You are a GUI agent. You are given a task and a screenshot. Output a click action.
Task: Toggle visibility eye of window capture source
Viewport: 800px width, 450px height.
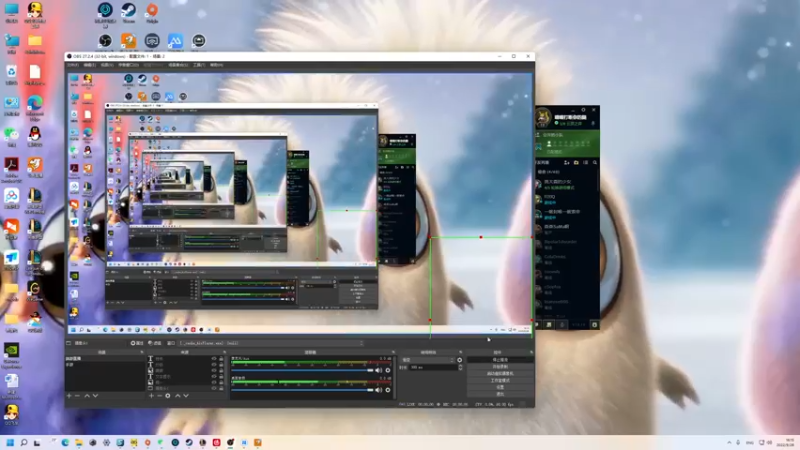click(214, 388)
